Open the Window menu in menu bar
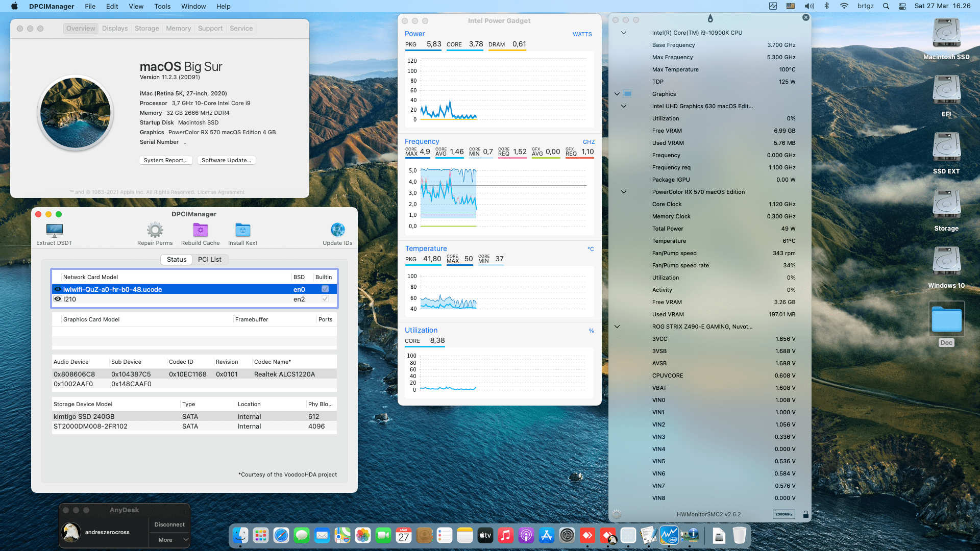This screenshot has width=980, height=551. 193,6
